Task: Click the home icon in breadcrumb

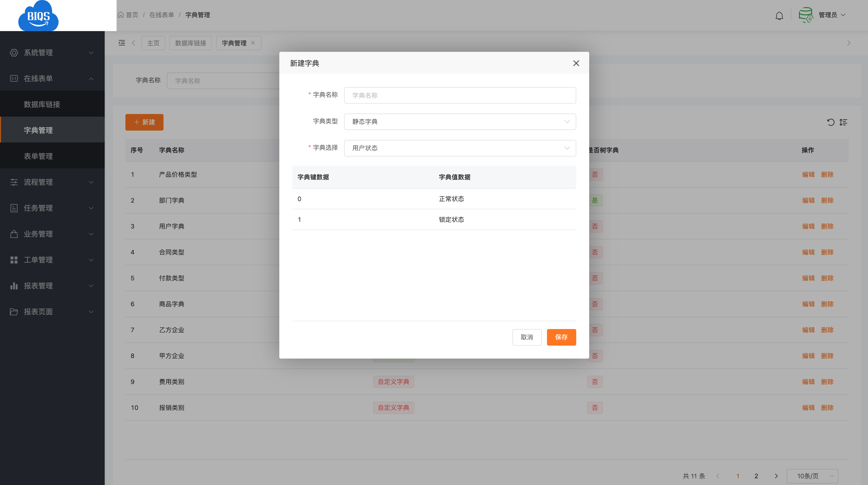Action: click(x=121, y=15)
